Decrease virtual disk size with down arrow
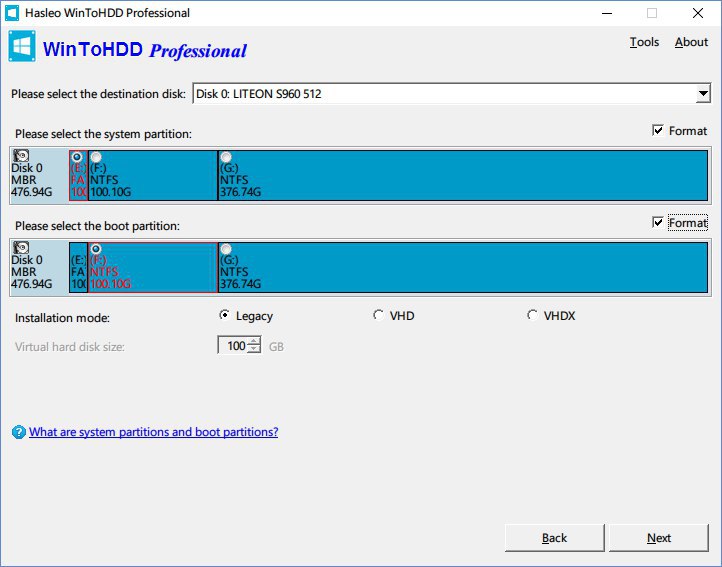Image resolution: width=722 pixels, height=567 pixels. pos(254,349)
